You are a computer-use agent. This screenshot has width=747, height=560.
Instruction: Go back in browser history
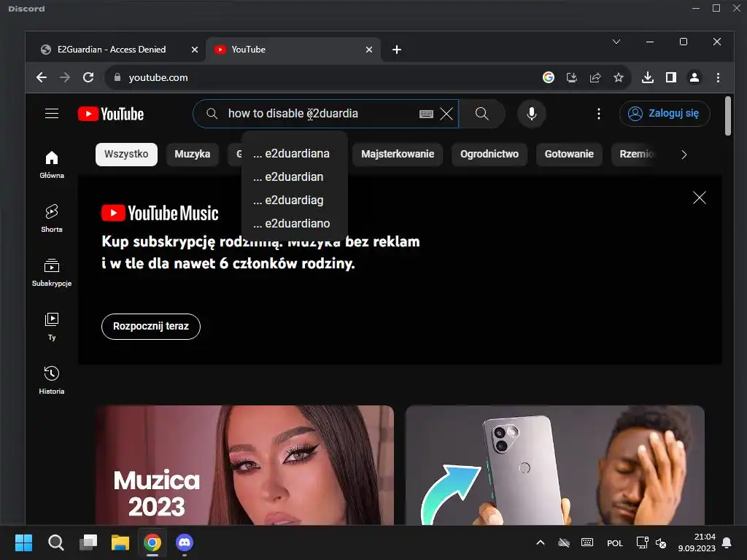pos(42,77)
